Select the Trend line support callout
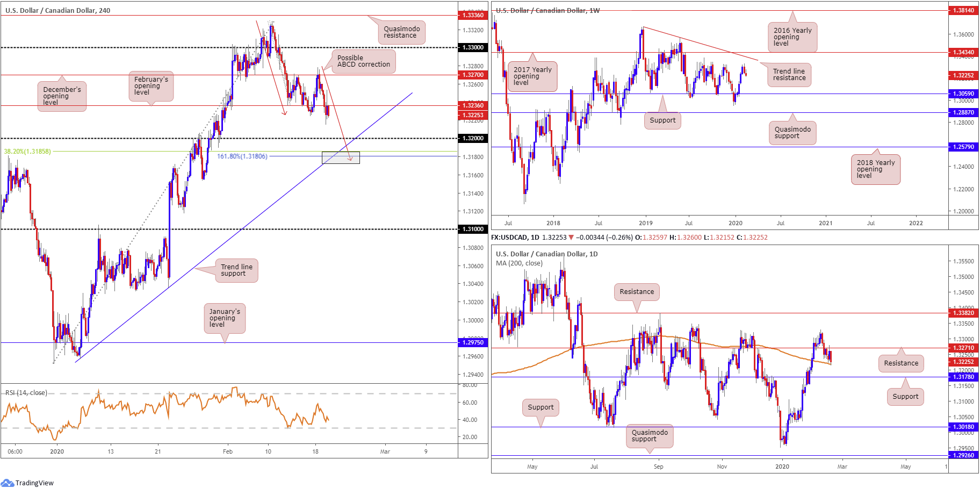 click(x=236, y=270)
